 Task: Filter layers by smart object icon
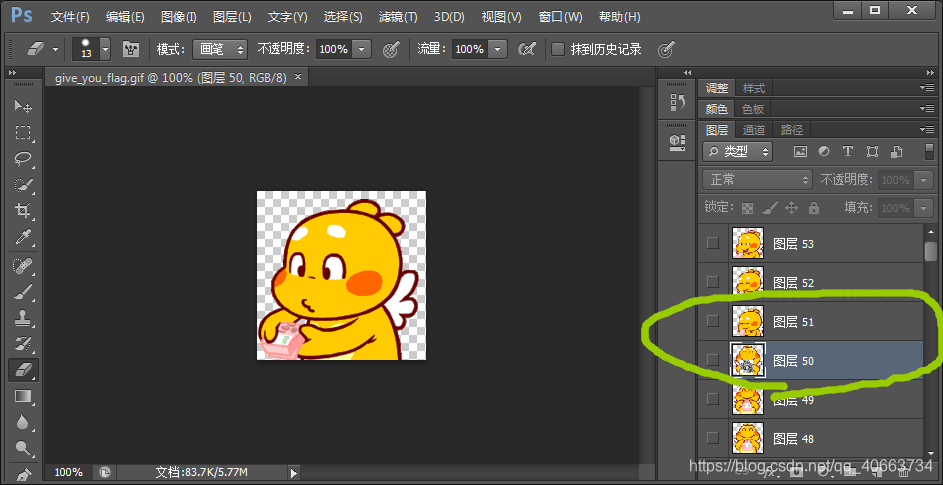[x=896, y=152]
